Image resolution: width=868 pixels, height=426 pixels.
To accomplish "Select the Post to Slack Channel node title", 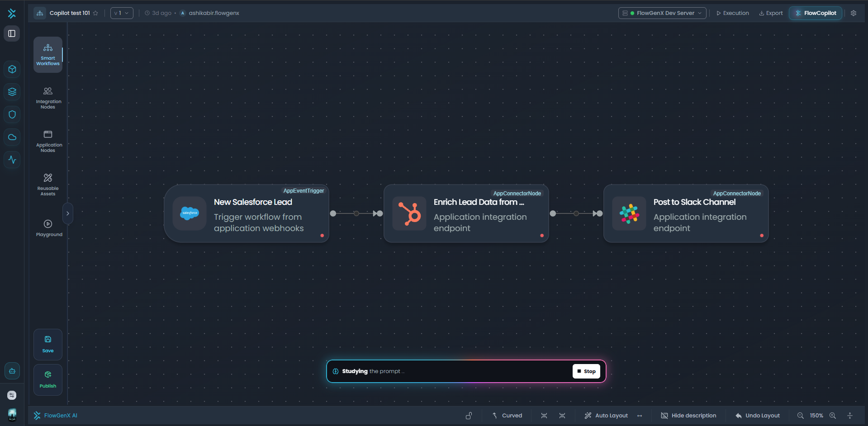I will tap(694, 202).
